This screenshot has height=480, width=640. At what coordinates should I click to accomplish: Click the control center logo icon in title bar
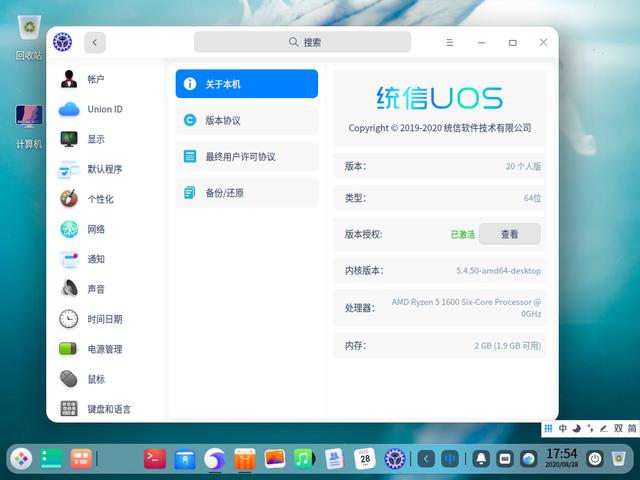[x=62, y=42]
